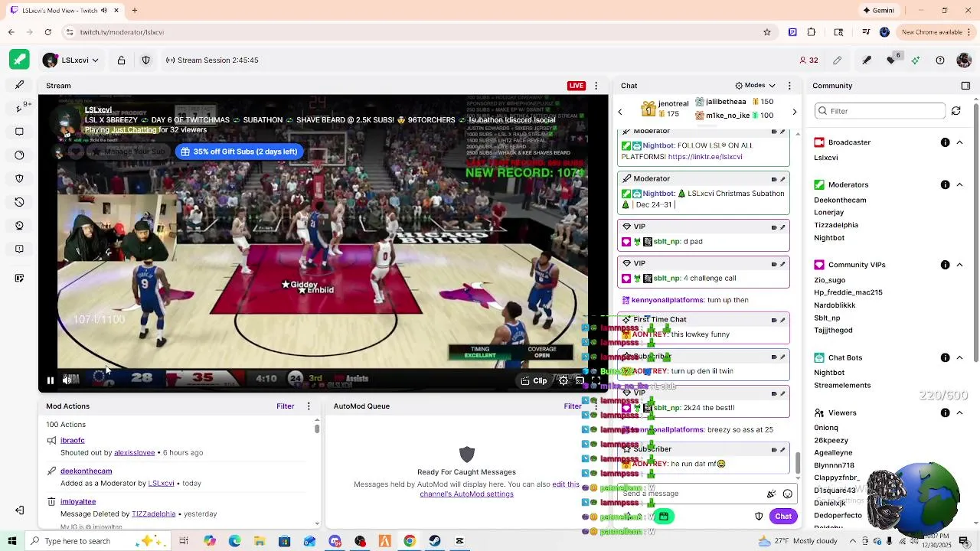
Task: Open Chat panel three-dot menu
Action: pos(789,86)
